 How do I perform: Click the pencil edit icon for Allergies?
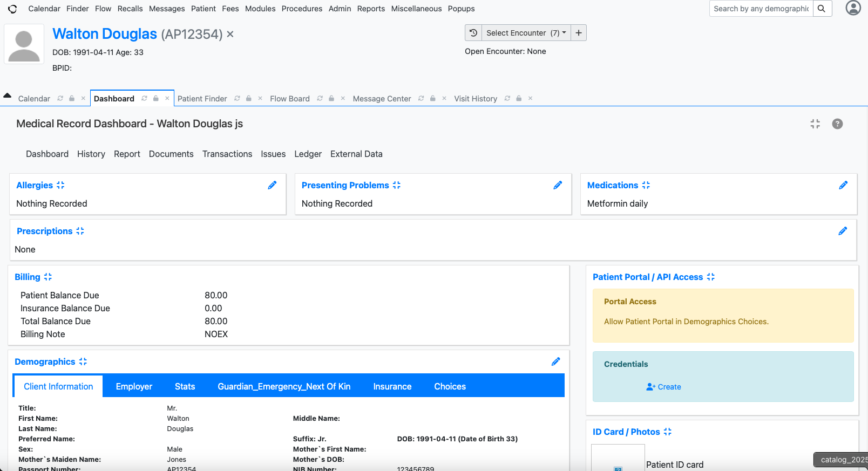(272, 185)
